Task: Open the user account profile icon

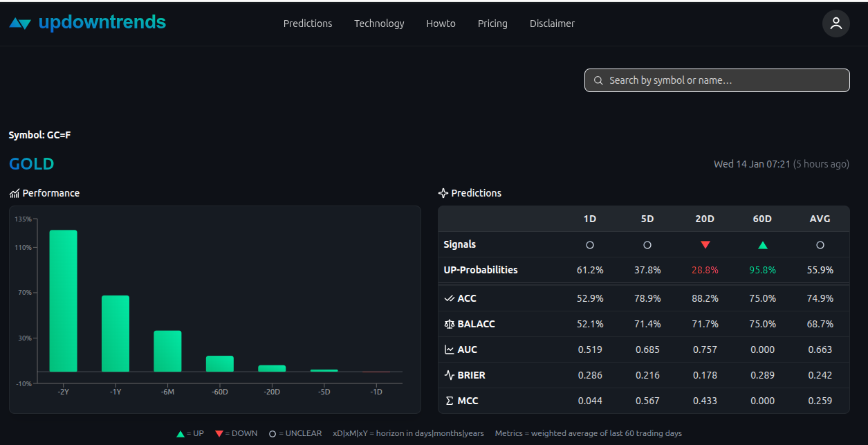Action: coord(835,24)
